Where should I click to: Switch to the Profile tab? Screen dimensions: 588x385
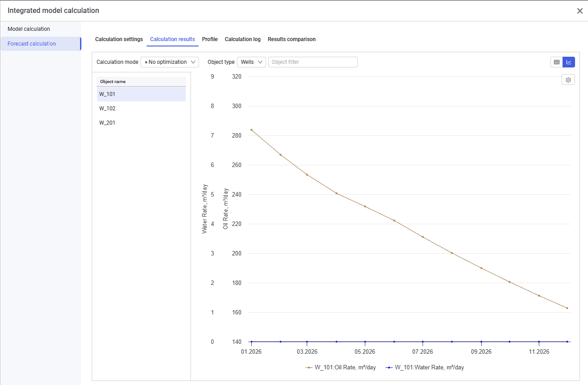[210, 39]
